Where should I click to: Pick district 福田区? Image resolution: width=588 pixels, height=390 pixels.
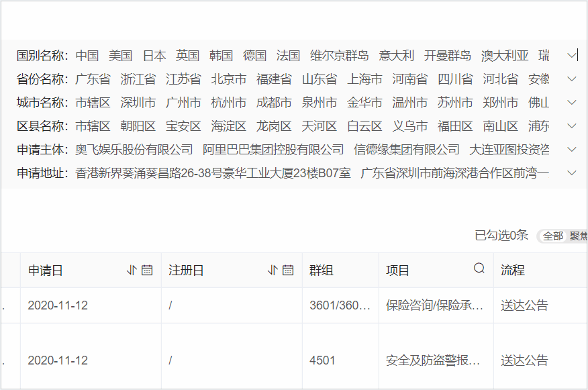pyautogui.click(x=455, y=126)
